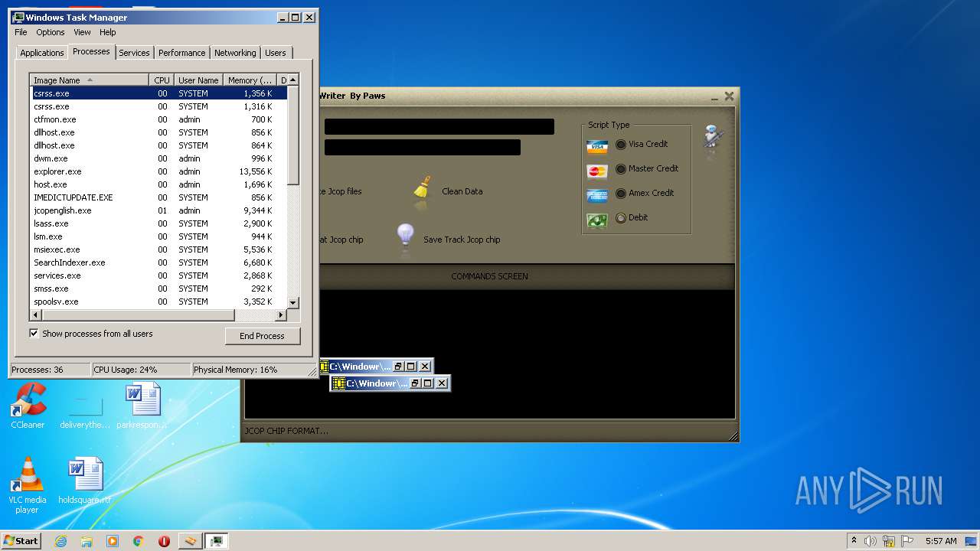980x551 pixels.
Task: Sort processes by Memory column
Action: coord(250,80)
